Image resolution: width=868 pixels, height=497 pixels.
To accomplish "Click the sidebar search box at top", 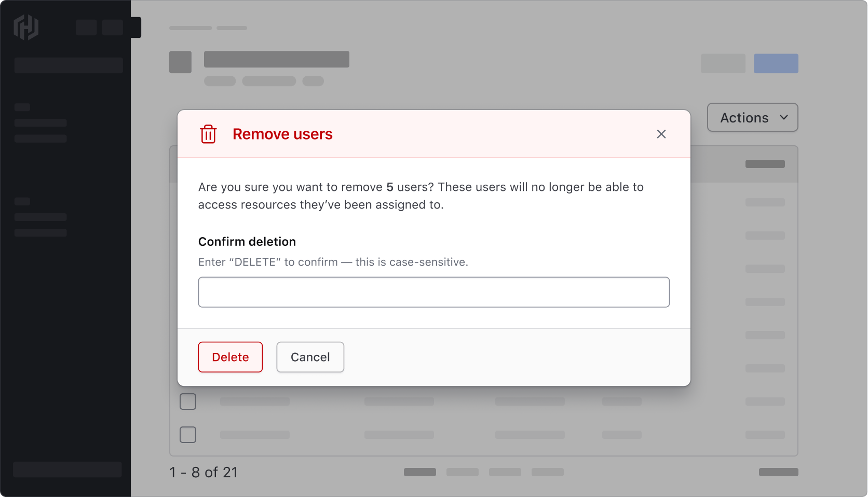I will tap(68, 65).
